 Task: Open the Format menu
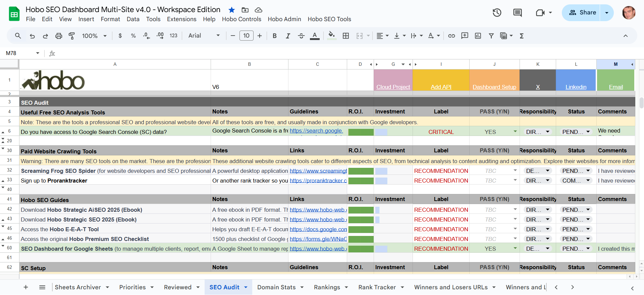[x=110, y=19]
